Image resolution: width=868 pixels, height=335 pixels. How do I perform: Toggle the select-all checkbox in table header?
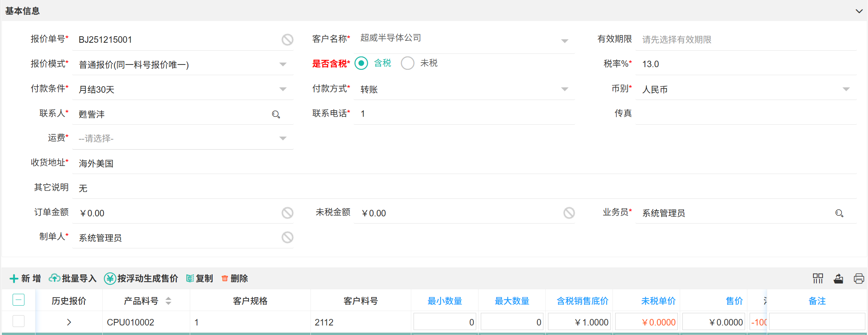[x=18, y=300]
